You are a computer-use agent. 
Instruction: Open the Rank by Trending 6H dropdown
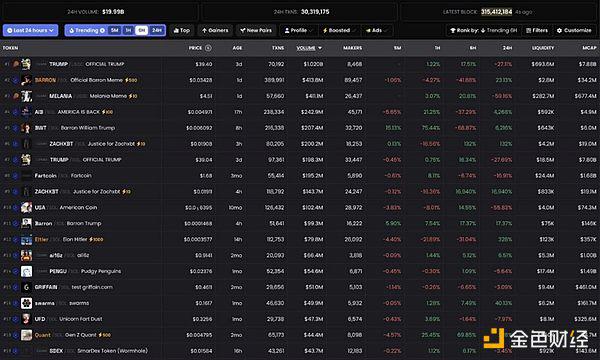point(483,30)
